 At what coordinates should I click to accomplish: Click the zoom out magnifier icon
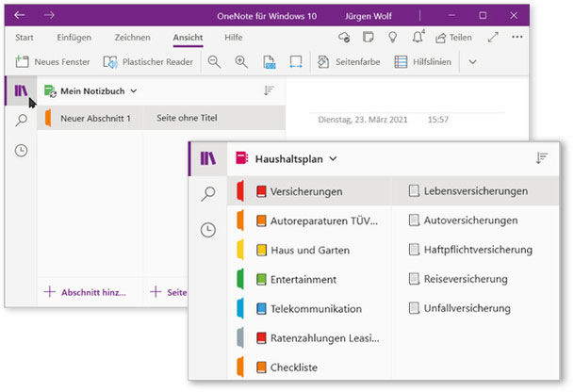pyautogui.click(x=214, y=62)
